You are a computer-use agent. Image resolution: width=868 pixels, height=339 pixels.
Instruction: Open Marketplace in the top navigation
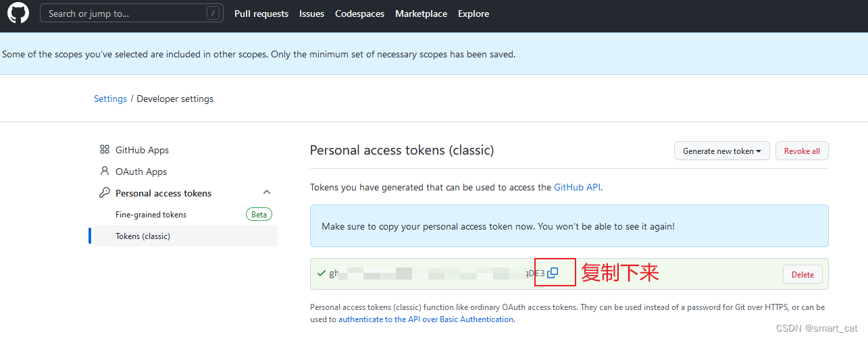421,14
